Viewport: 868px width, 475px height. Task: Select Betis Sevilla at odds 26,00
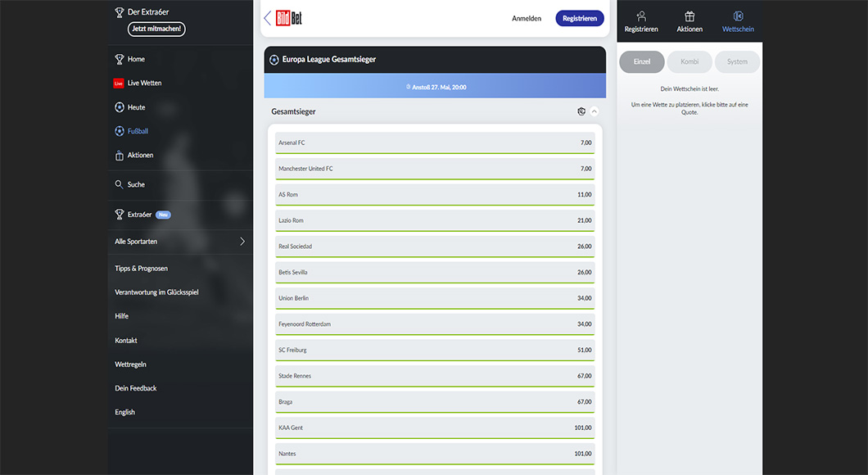435,273
